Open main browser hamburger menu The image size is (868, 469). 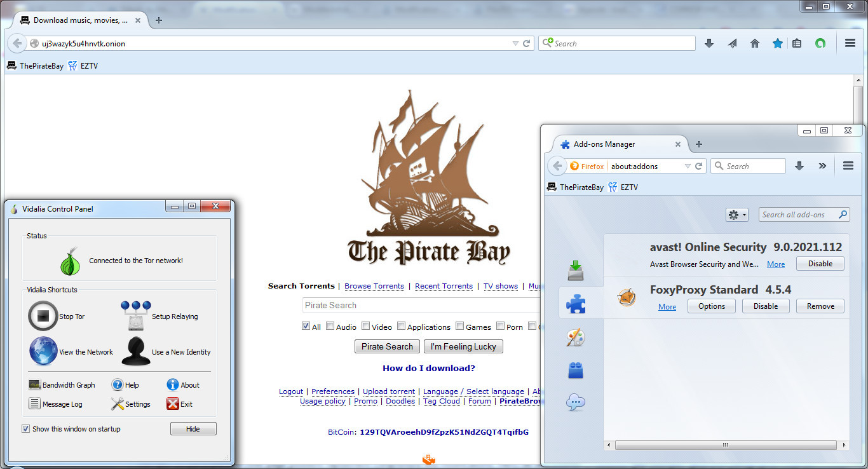(x=850, y=43)
